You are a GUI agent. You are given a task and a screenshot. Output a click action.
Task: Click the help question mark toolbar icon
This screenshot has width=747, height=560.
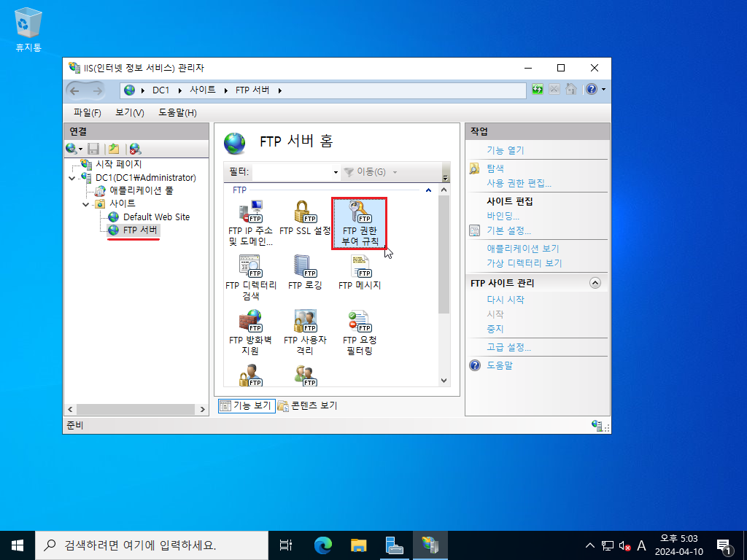coord(591,89)
